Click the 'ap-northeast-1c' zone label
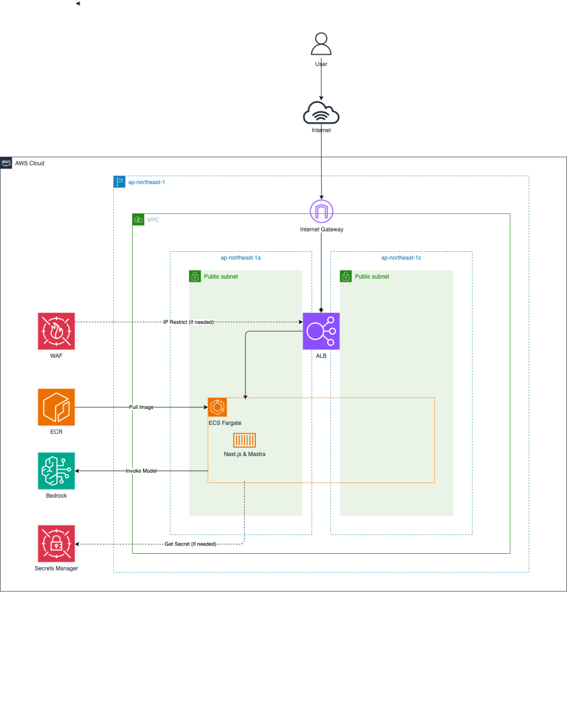The width and height of the screenshot is (567, 728). pos(401,258)
